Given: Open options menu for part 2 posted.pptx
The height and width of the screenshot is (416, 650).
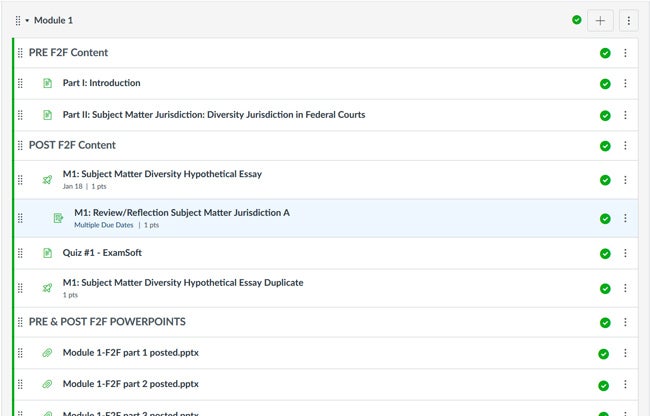Looking at the screenshot, I should (x=625, y=385).
